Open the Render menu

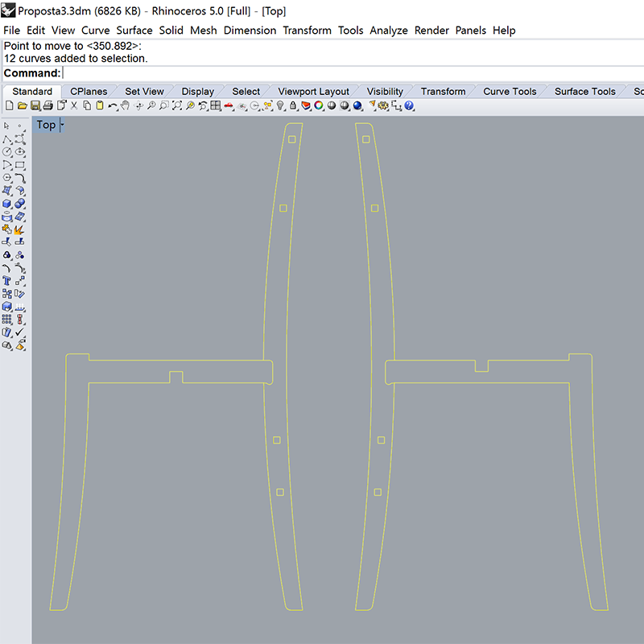click(431, 31)
